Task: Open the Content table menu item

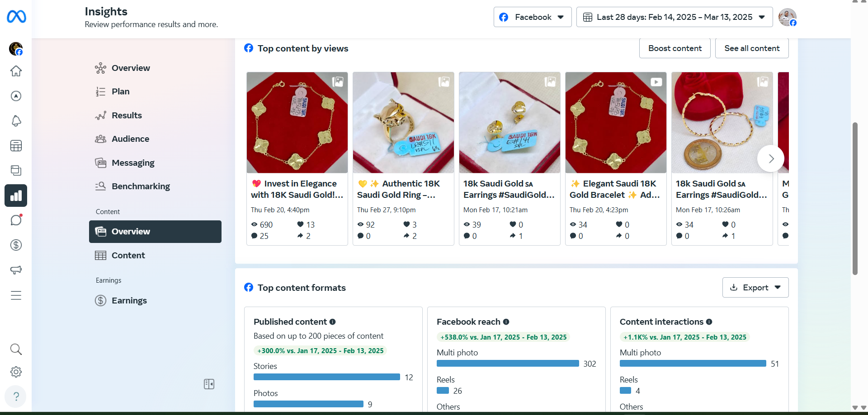Action: coord(155,256)
